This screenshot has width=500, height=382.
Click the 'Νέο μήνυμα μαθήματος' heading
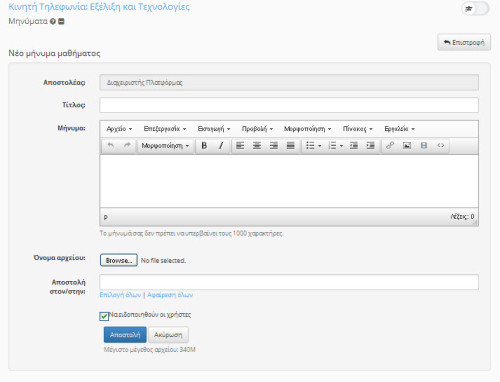click(x=54, y=53)
